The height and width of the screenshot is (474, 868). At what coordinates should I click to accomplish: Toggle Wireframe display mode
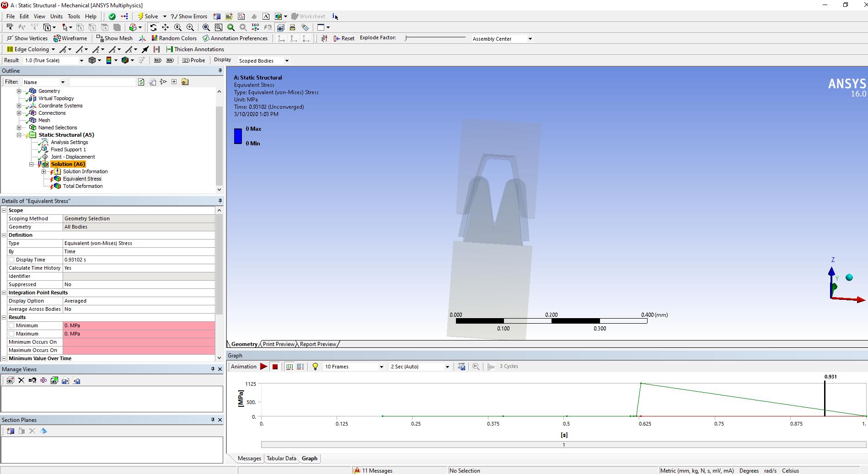[x=70, y=38]
